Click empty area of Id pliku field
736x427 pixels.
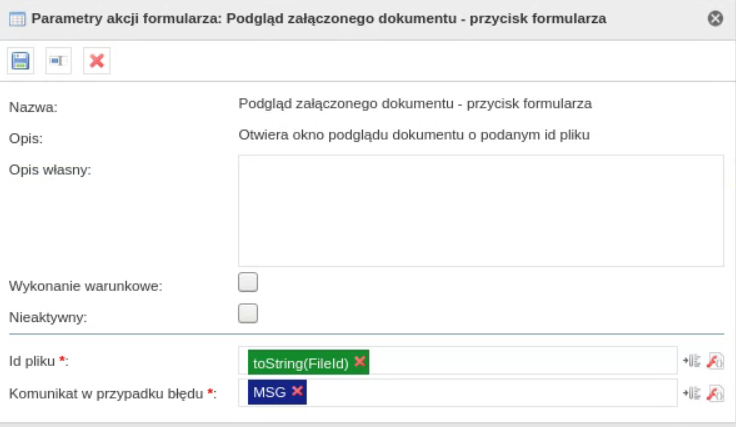(x=521, y=360)
